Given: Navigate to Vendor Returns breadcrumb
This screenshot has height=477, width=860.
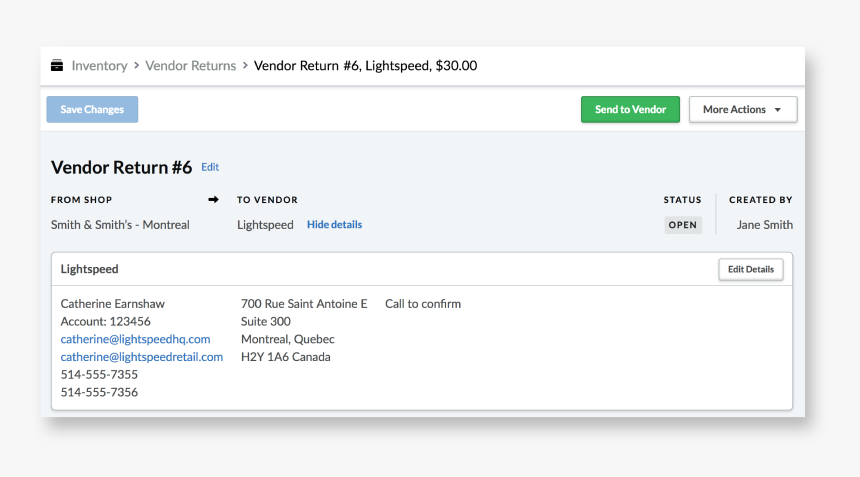Looking at the screenshot, I should tap(190, 66).
